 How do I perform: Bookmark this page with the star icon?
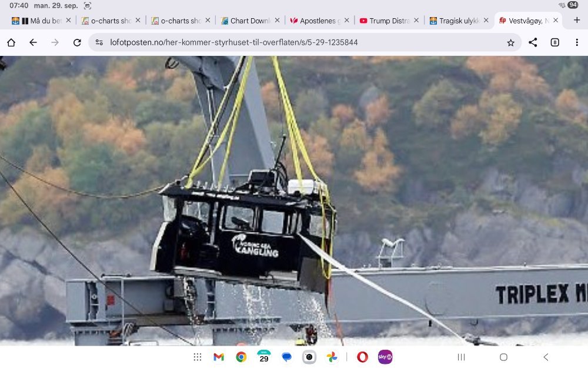point(510,42)
